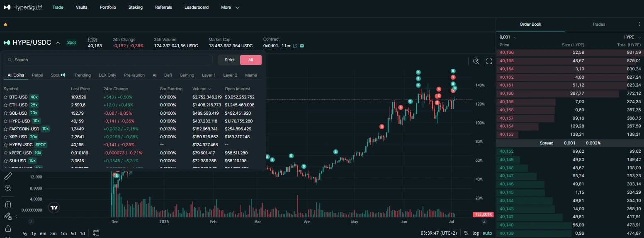644x238 pixels.
Task: Select the zoom-in chart tool
Action: 8,188
